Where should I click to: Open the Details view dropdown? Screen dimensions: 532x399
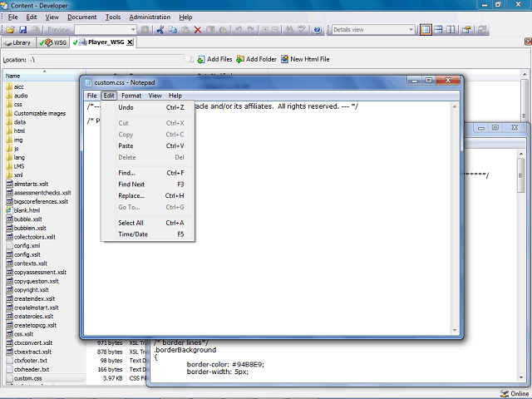(x=411, y=30)
